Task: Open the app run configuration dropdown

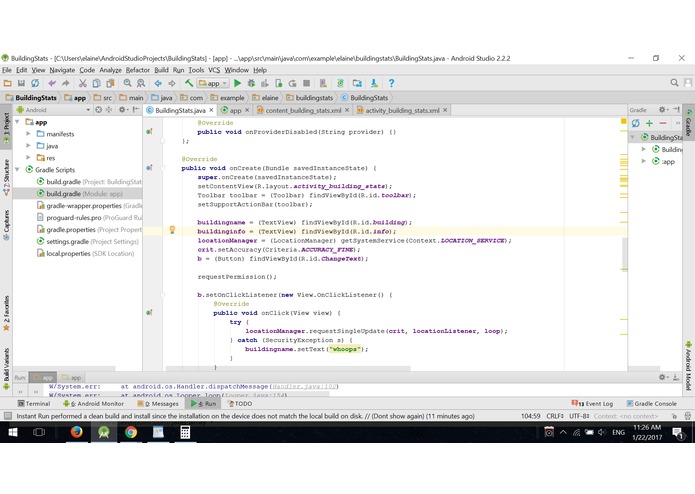Action: [x=213, y=83]
